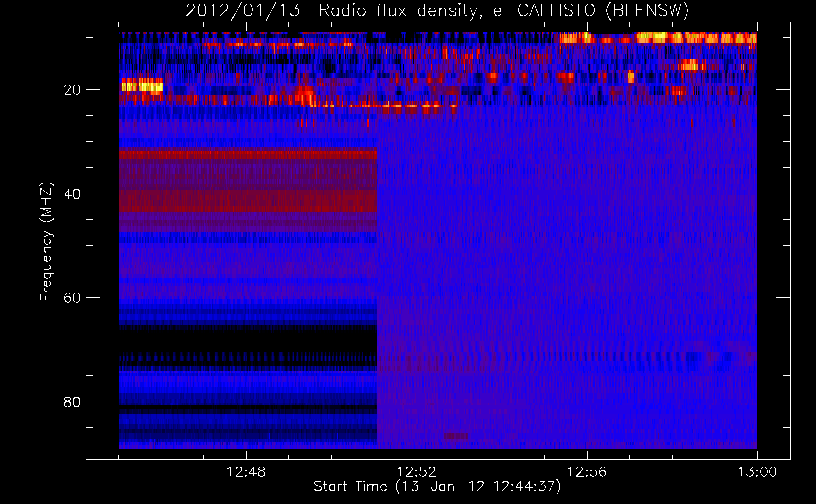Click the 40 frequency tick label
816x504 pixels.
tap(73, 194)
